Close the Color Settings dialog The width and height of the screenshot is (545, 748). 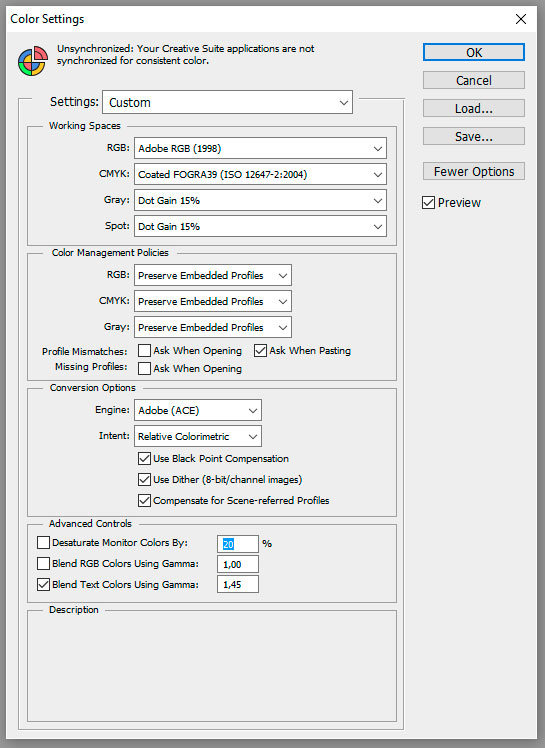pos(521,19)
